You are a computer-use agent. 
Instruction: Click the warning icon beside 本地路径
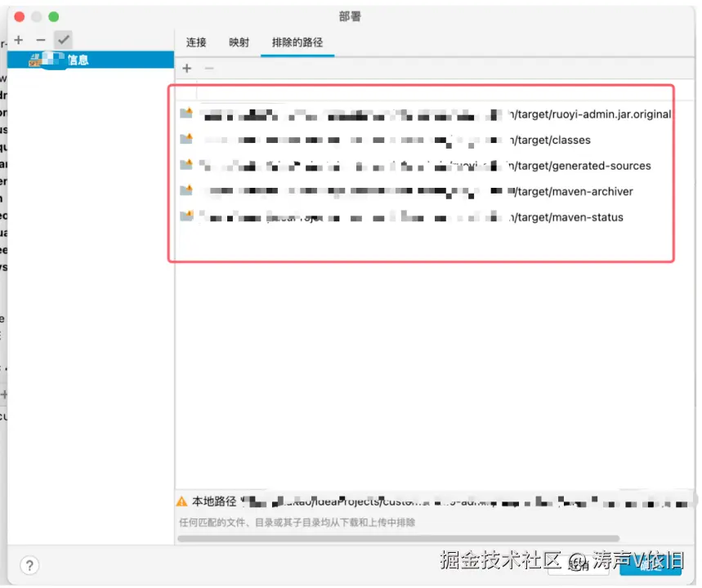(x=181, y=501)
